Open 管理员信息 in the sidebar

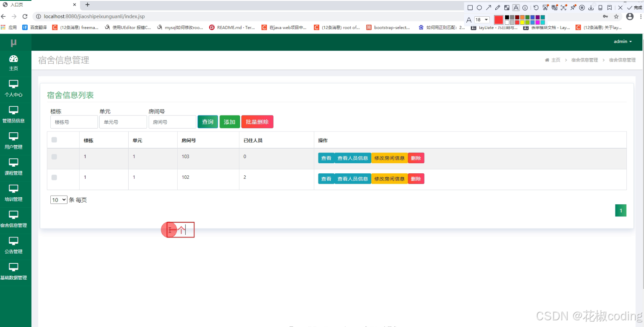[x=13, y=115]
